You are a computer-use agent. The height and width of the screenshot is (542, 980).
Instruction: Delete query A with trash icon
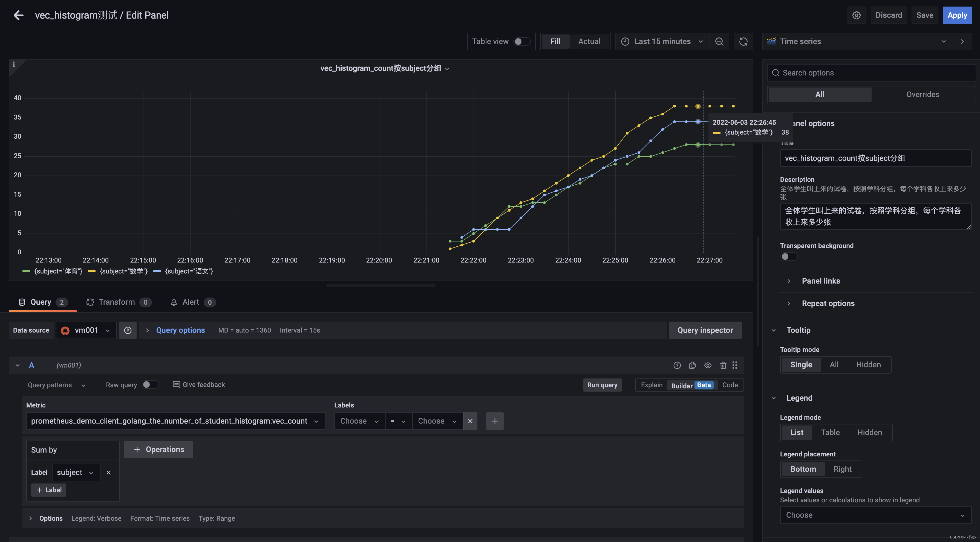coord(723,365)
